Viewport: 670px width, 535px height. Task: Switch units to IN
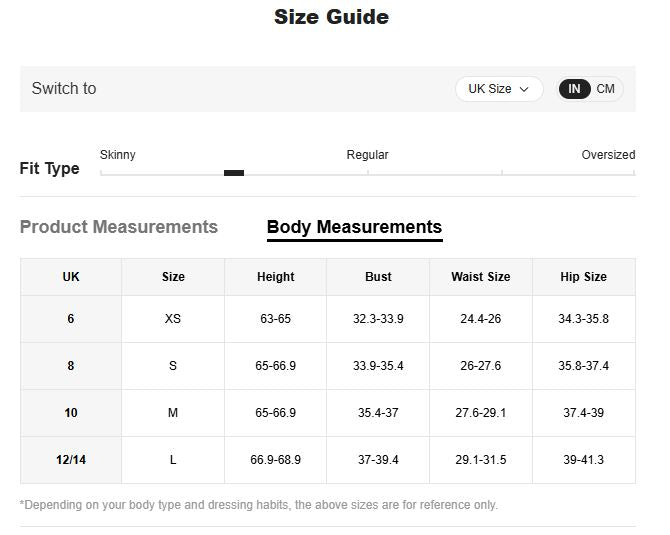574,89
